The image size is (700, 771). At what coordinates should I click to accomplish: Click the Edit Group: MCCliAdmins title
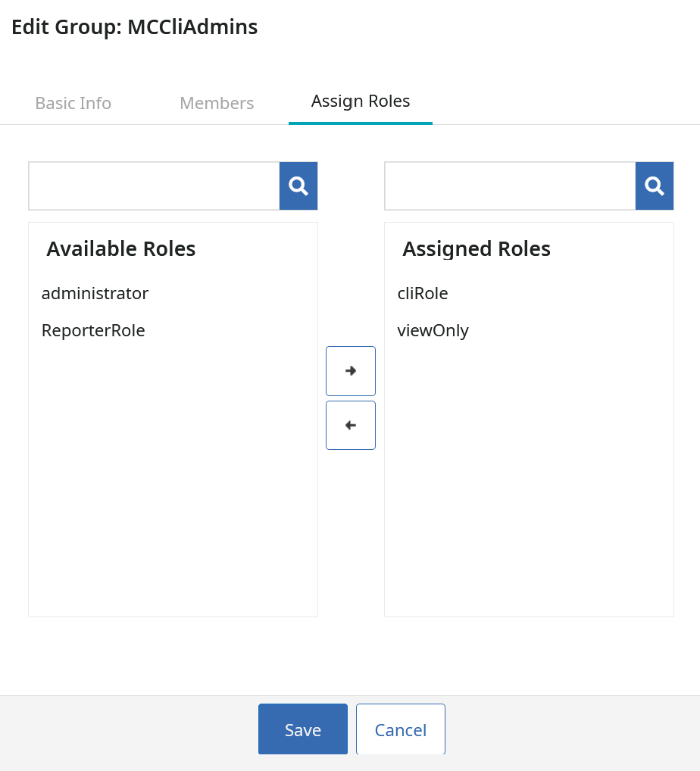coord(134,27)
